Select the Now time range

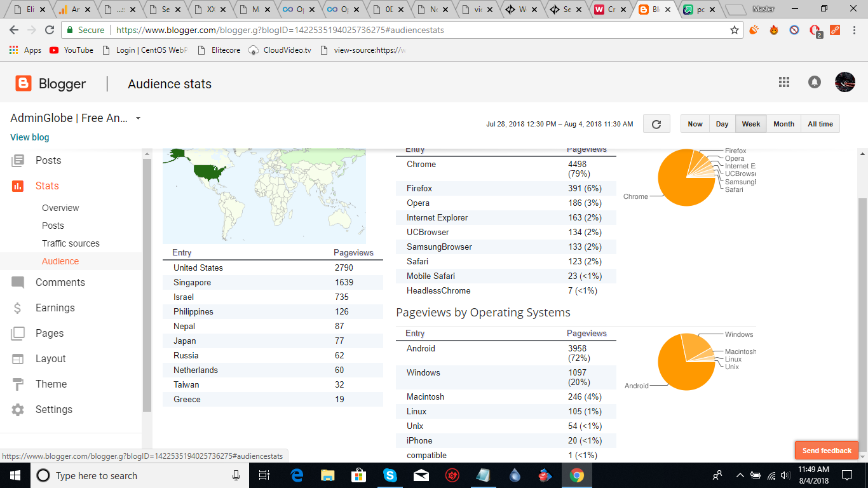(x=695, y=124)
